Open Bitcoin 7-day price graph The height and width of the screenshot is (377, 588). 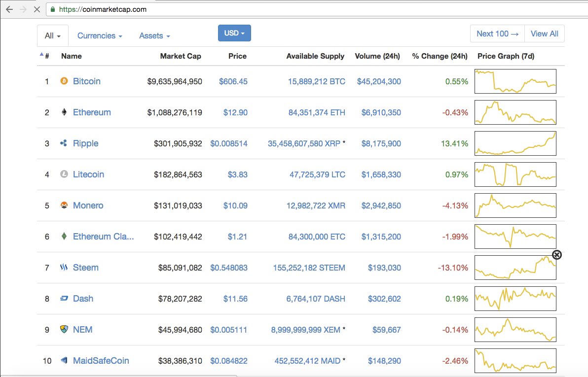[x=515, y=81]
